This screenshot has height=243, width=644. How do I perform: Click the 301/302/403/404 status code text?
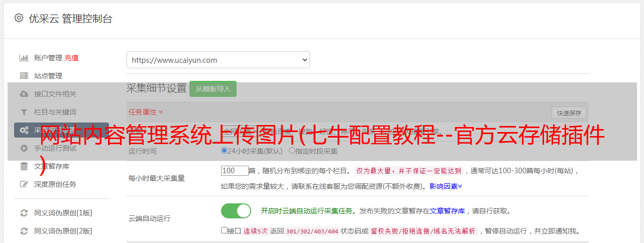(x=311, y=231)
